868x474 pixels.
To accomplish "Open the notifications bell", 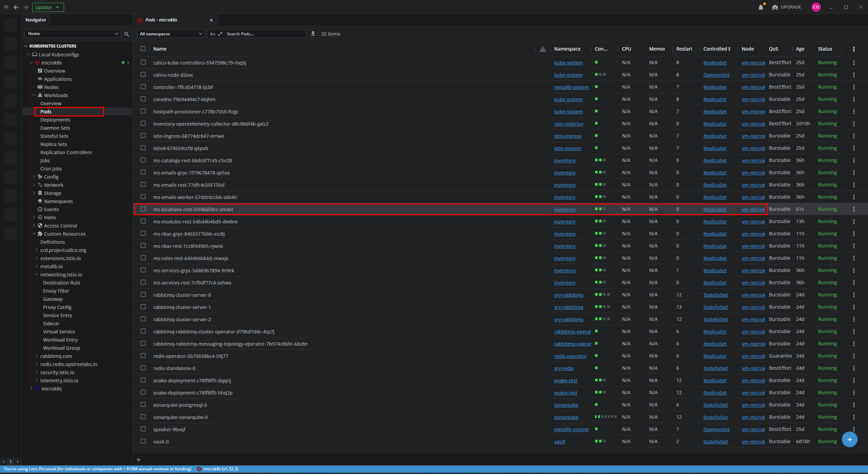I will 761,7.
